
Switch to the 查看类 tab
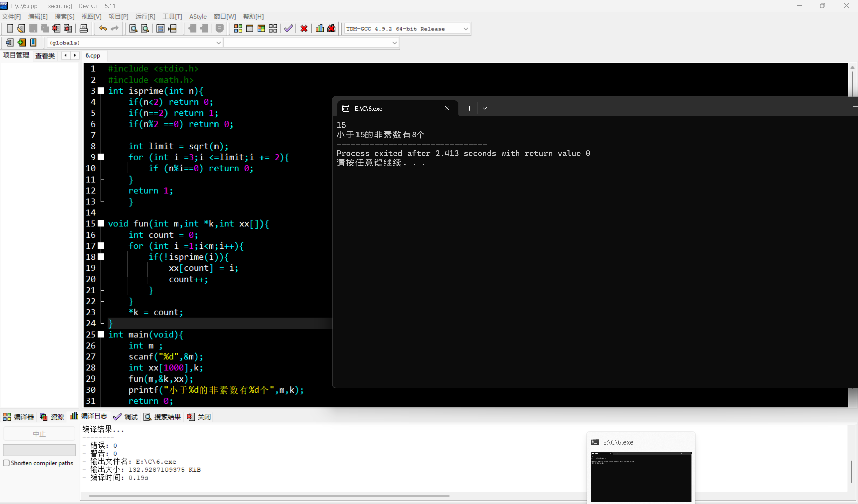(45, 56)
